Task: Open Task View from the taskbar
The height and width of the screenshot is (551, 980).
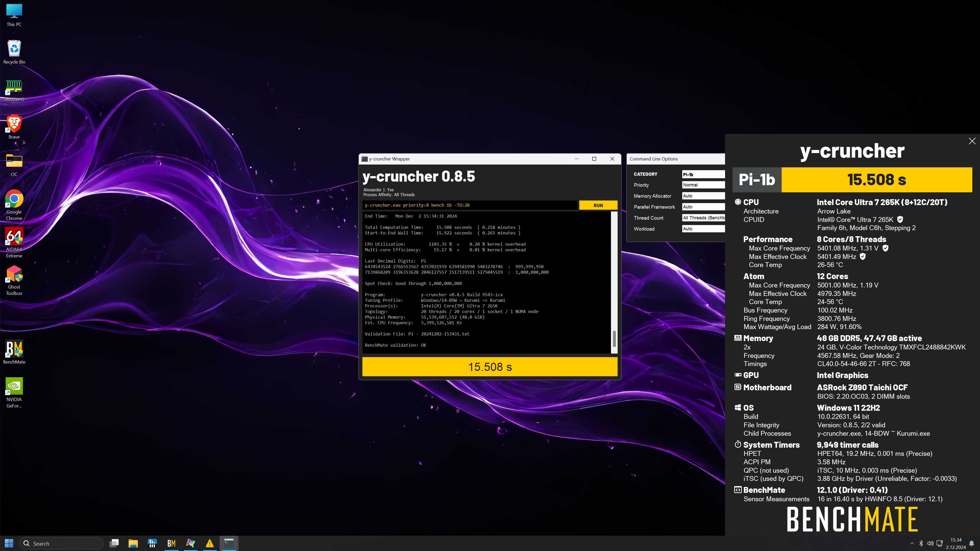Action: click(x=114, y=543)
